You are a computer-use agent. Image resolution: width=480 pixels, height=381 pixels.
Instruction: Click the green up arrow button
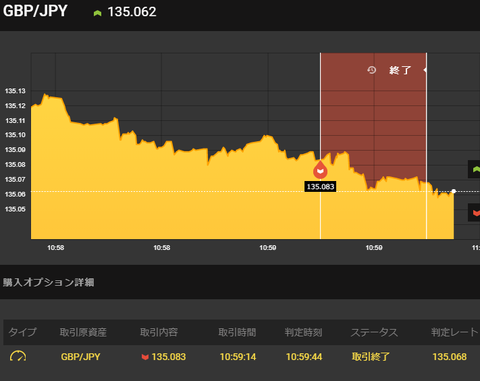(474, 169)
